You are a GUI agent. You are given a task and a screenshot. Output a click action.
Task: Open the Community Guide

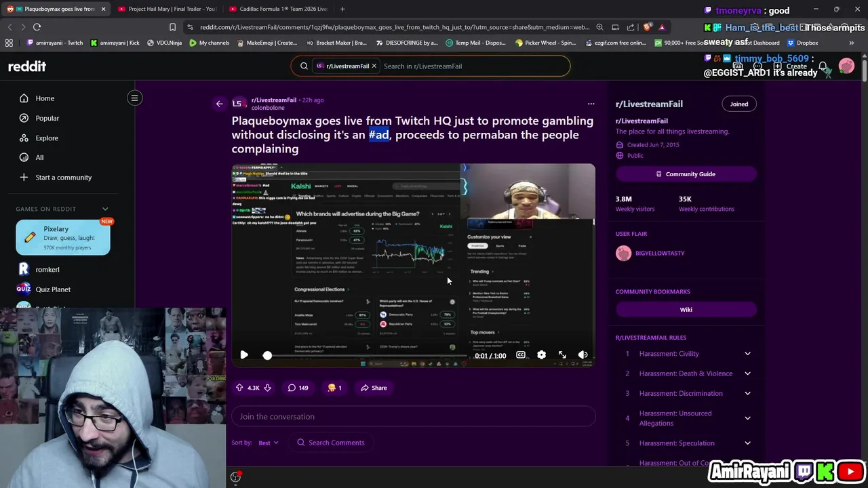[686, 174]
